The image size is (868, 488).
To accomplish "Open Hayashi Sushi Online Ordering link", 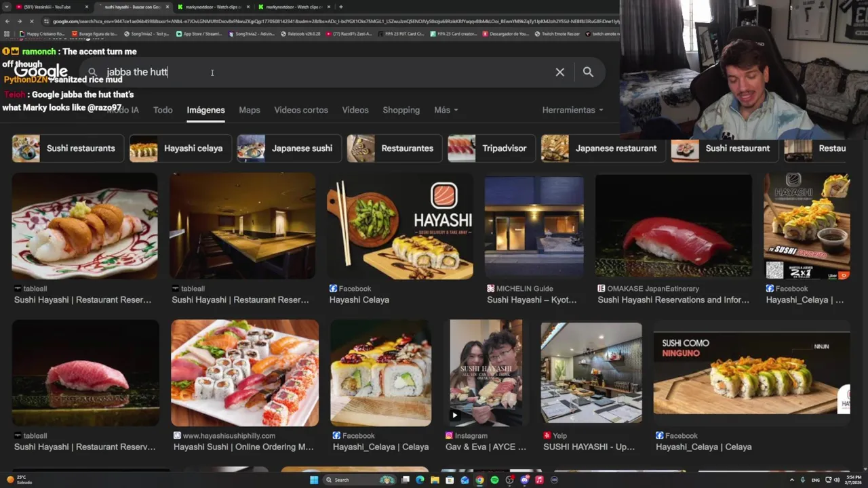I will pos(243,447).
